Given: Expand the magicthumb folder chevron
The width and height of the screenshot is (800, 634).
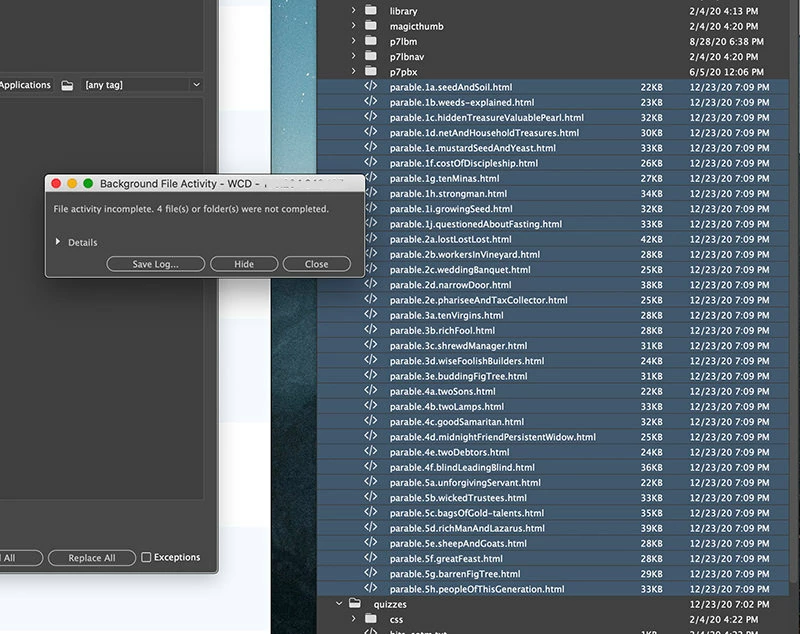Looking at the screenshot, I should coord(353,26).
